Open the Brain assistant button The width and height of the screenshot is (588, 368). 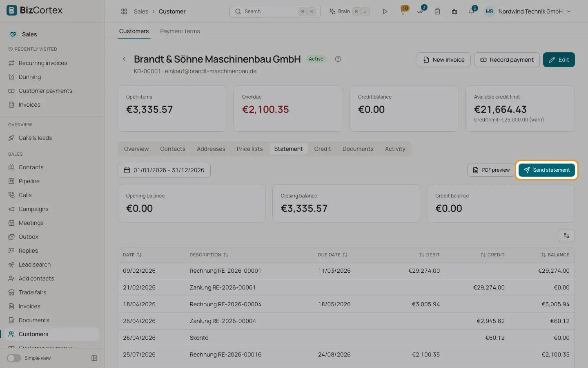pyautogui.click(x=349, y=11)
